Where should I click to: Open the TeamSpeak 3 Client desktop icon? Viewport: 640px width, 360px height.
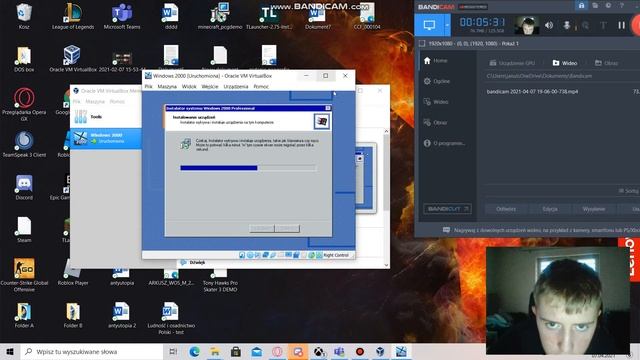[x=24, y=144]
